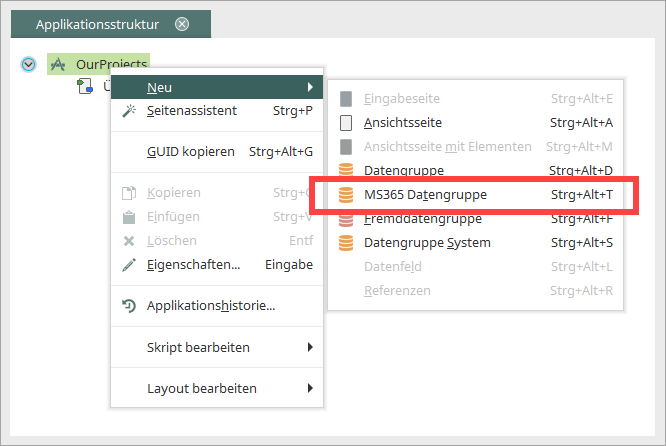Click the orange Datengruppe database icon

click(346, 170)
